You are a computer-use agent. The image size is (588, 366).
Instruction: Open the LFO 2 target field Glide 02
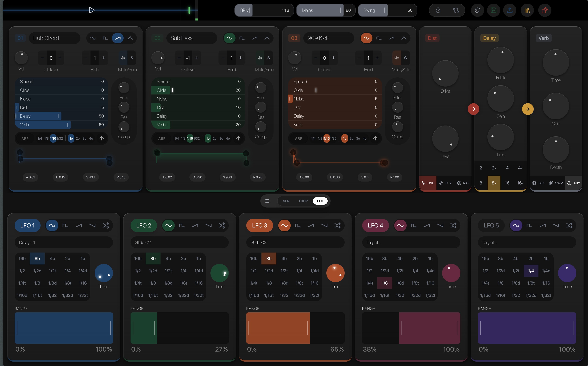point(180,242)
